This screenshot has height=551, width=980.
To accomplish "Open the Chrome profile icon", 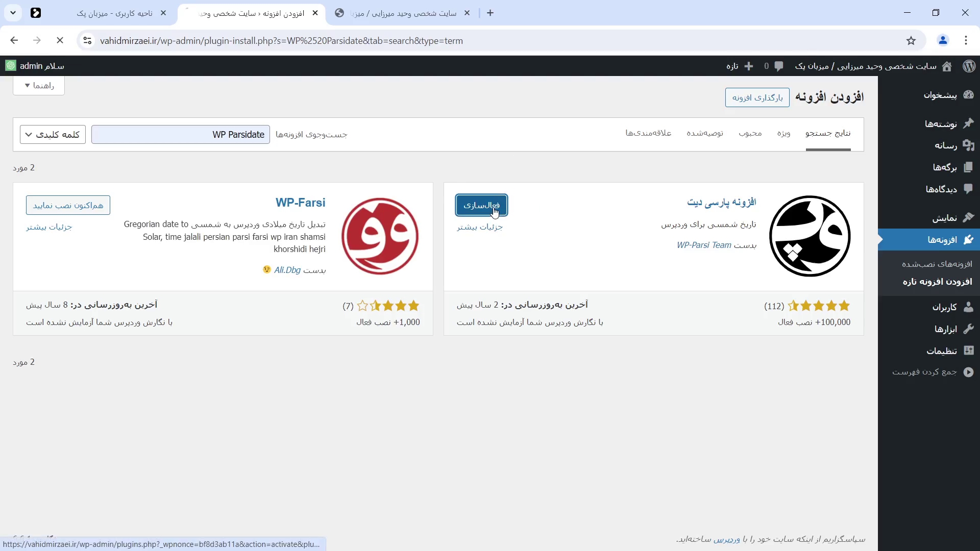I will click(x=943, y=40).
